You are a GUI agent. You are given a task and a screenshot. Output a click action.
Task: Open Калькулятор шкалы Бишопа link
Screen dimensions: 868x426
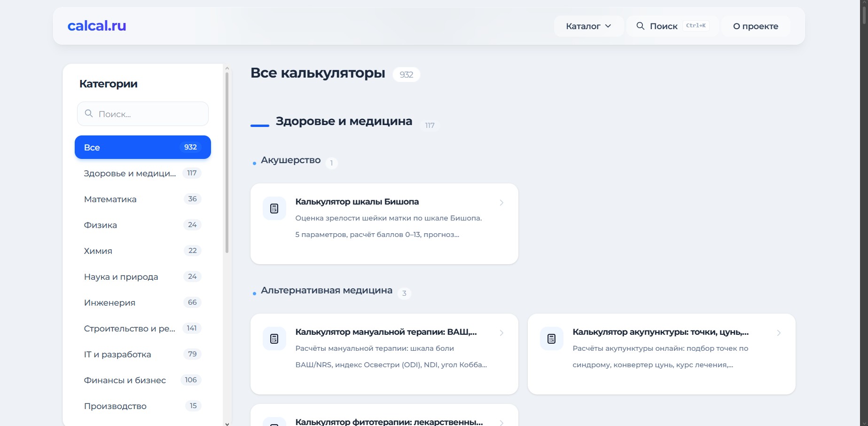(357, 202)
